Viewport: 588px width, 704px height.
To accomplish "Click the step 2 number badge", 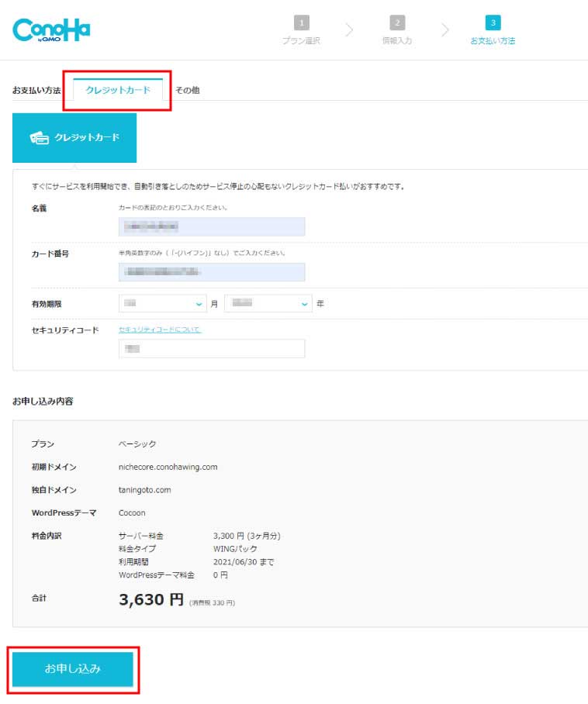I will tap(396, 23).
